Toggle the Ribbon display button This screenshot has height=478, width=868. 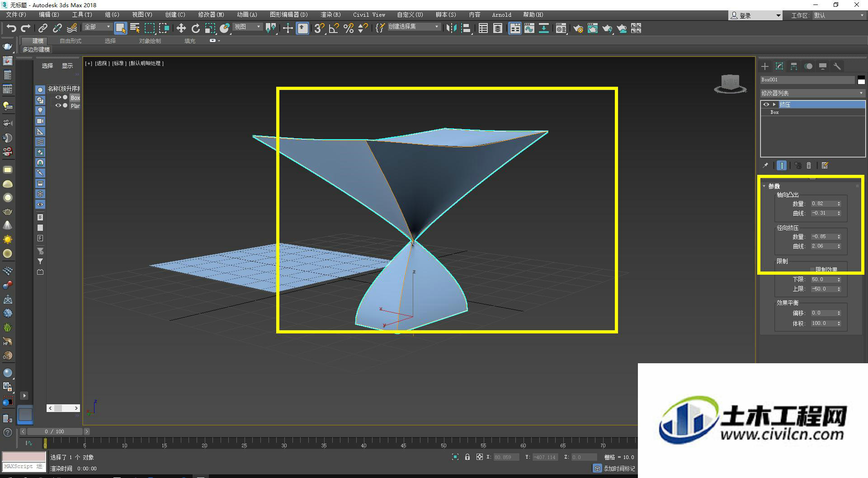pos(515,28)
